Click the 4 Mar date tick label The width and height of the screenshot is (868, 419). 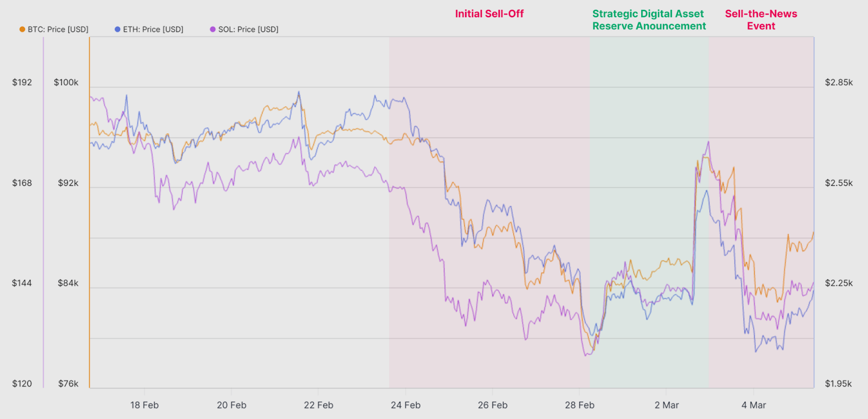point(754,405)
